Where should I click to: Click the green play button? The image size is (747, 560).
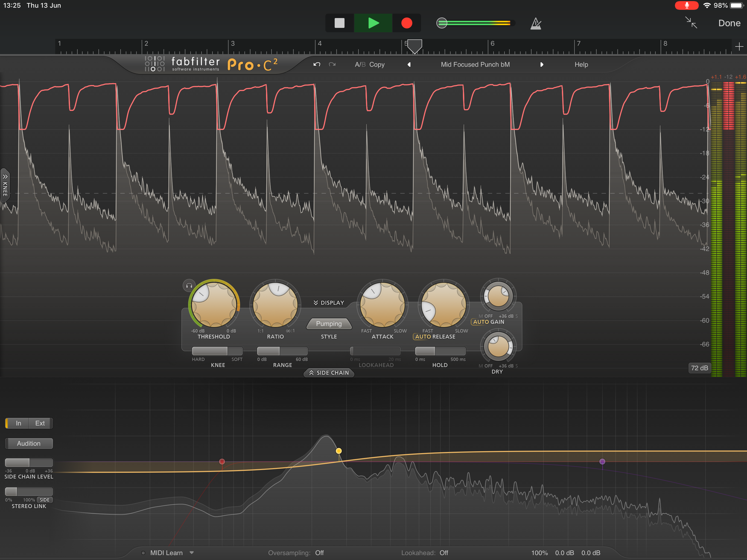point(373,23)
